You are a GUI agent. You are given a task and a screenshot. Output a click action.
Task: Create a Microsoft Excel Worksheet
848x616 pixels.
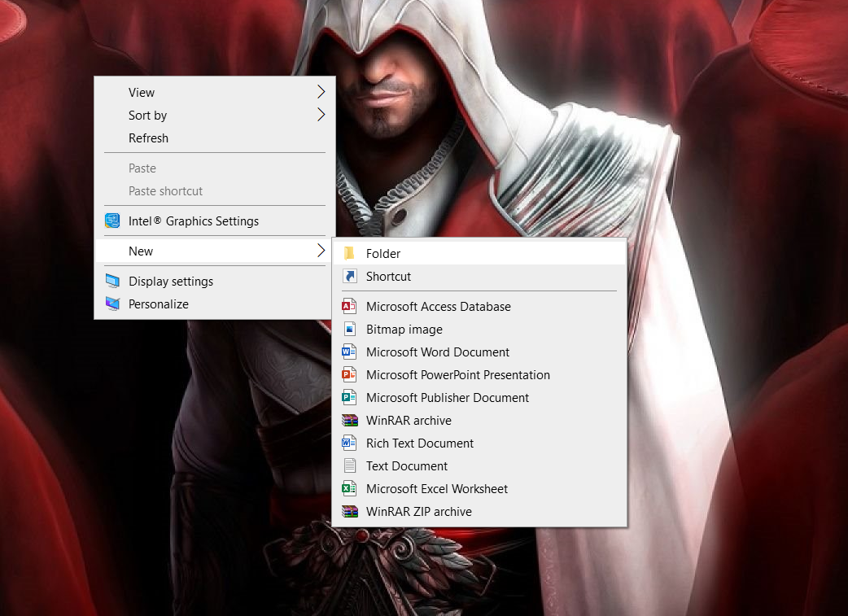479,488
